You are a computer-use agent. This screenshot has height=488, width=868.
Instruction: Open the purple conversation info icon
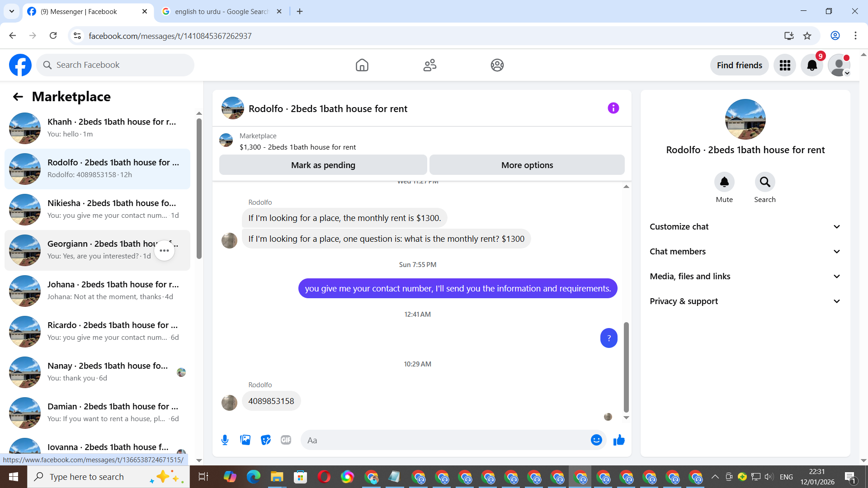(x=613, y=108)
